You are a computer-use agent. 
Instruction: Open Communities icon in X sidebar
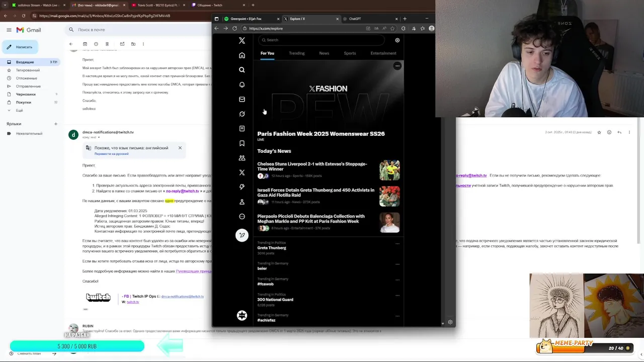click(x=242, y=158)
